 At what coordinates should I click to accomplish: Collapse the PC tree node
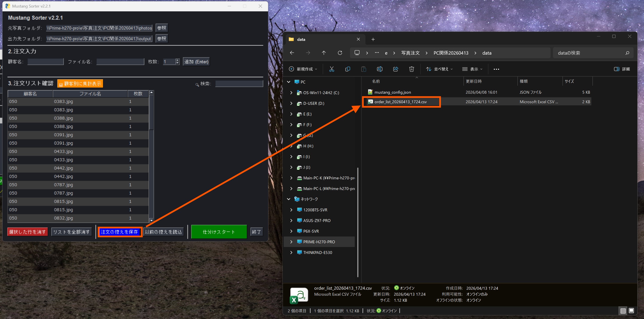(289, 82)
